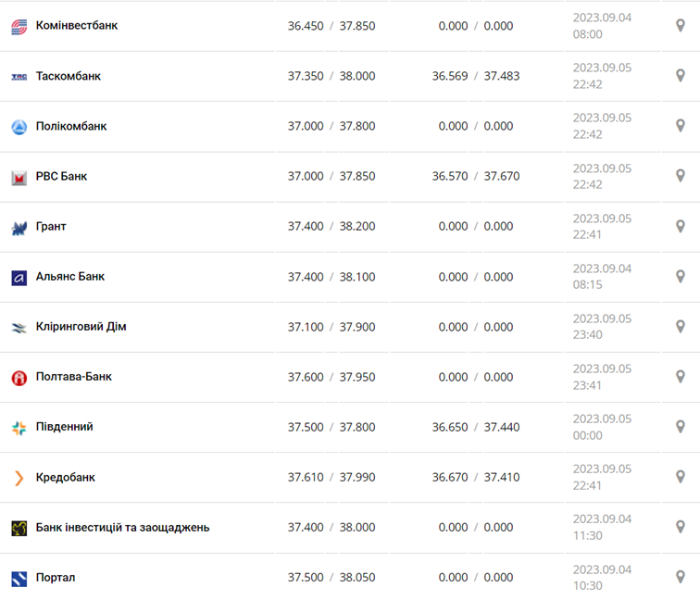700x600 pixels.
Task: Follow the Кліринговий Дім link
Action: tap(81, 327)
